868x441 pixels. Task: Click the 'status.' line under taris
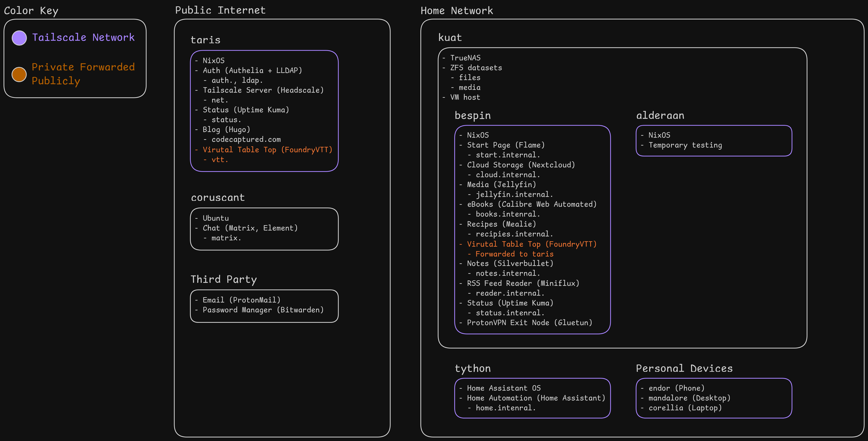[x=226, y=120]
